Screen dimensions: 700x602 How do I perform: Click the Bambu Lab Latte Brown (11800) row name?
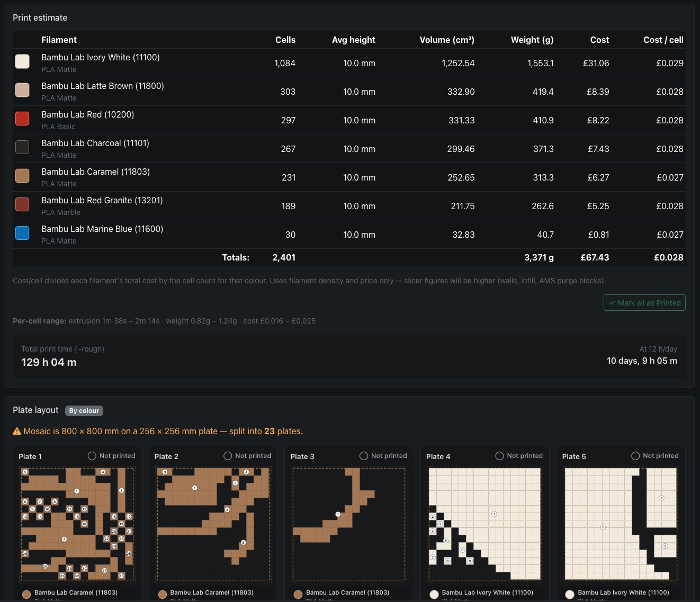click(x=103, y=86)
